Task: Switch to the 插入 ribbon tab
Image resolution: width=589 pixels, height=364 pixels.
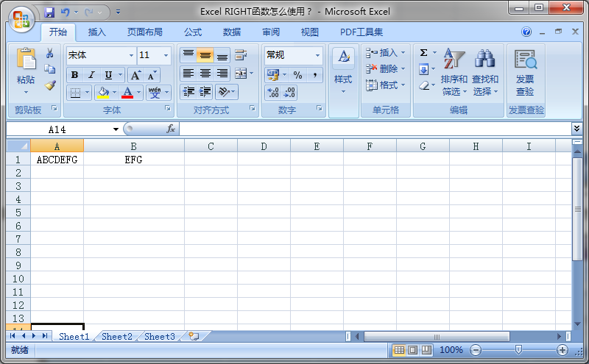Action: (97, 32)
